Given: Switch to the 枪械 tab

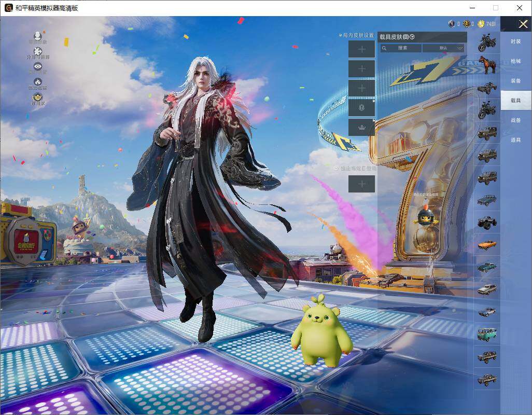Looking at the screenshot, I should tap(516, 61).
